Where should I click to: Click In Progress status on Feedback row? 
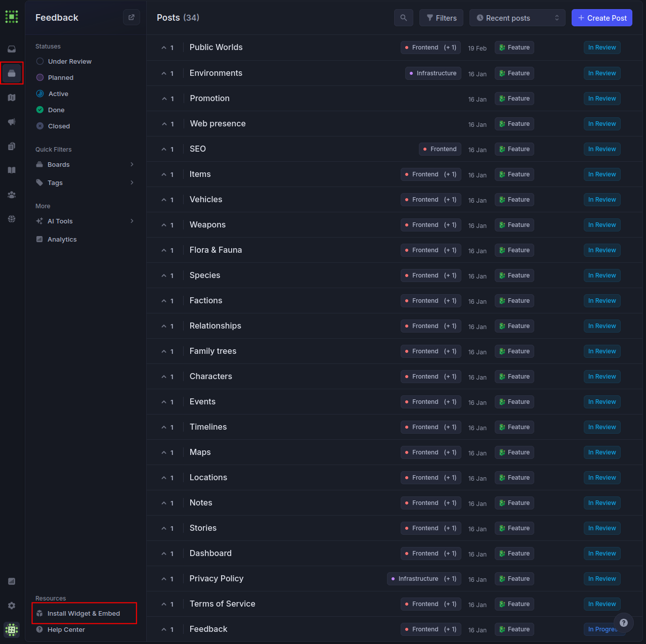pyautogui.click(x=602, y=629)
